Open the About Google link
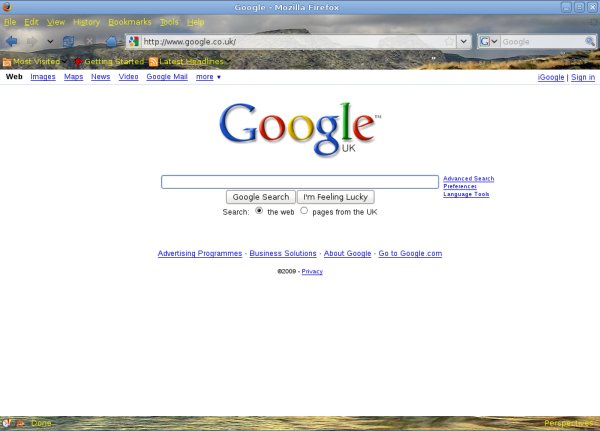 point(347,253)
